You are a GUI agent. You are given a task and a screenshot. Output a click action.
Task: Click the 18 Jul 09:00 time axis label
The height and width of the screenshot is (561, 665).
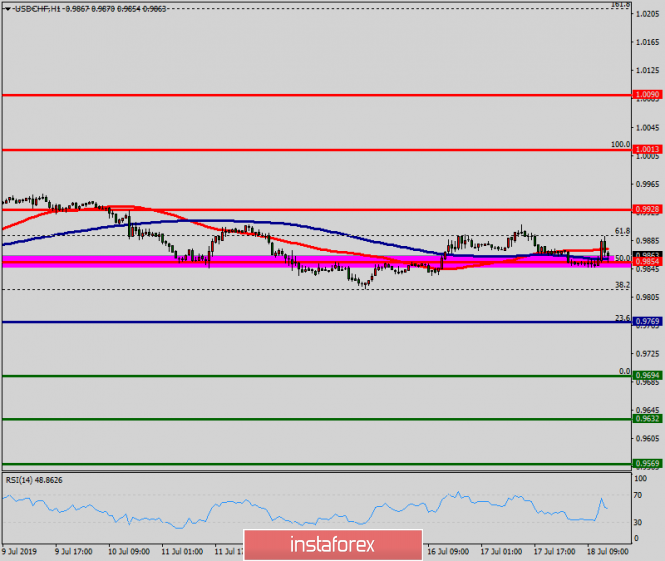[x=607, y=552]
